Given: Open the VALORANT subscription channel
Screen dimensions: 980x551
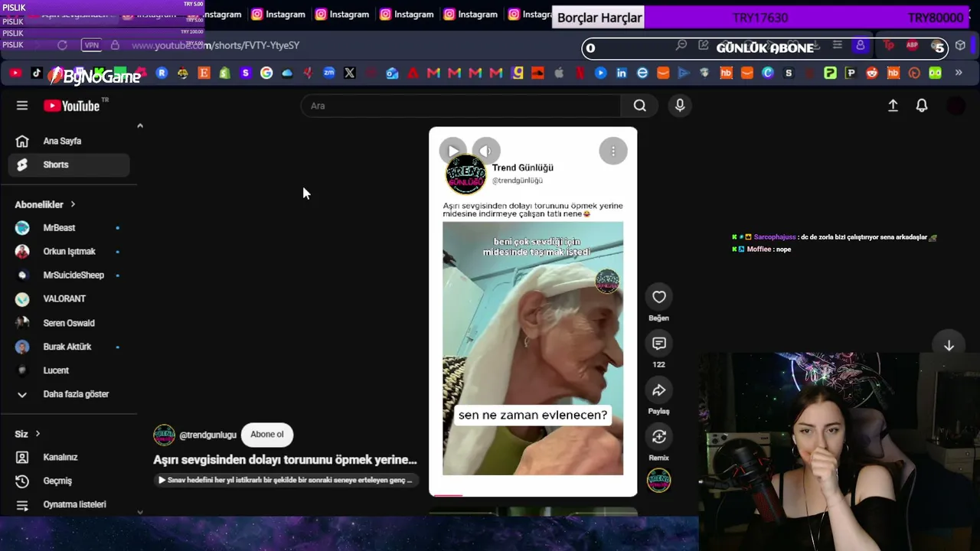Looking at the screenshot, I should coord(69,299).
